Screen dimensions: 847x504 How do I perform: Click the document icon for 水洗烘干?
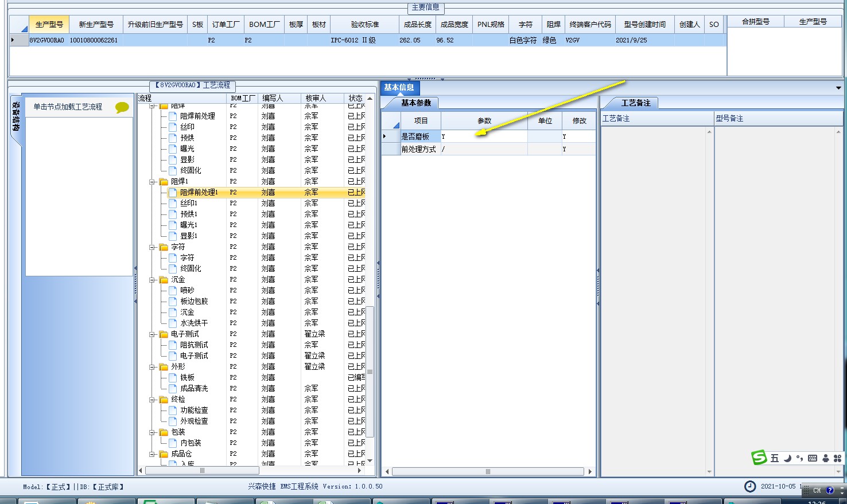173,323
